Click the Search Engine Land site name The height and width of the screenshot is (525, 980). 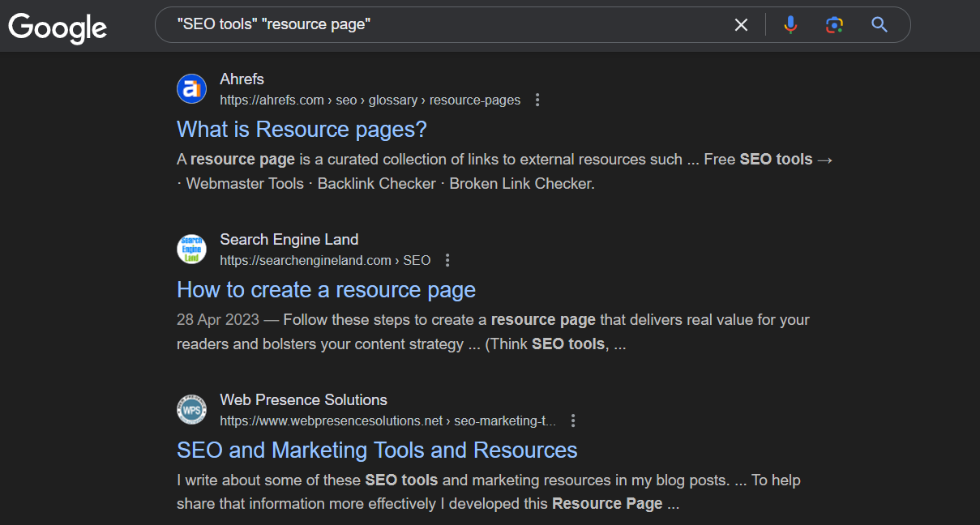click(x=289, y=240)
